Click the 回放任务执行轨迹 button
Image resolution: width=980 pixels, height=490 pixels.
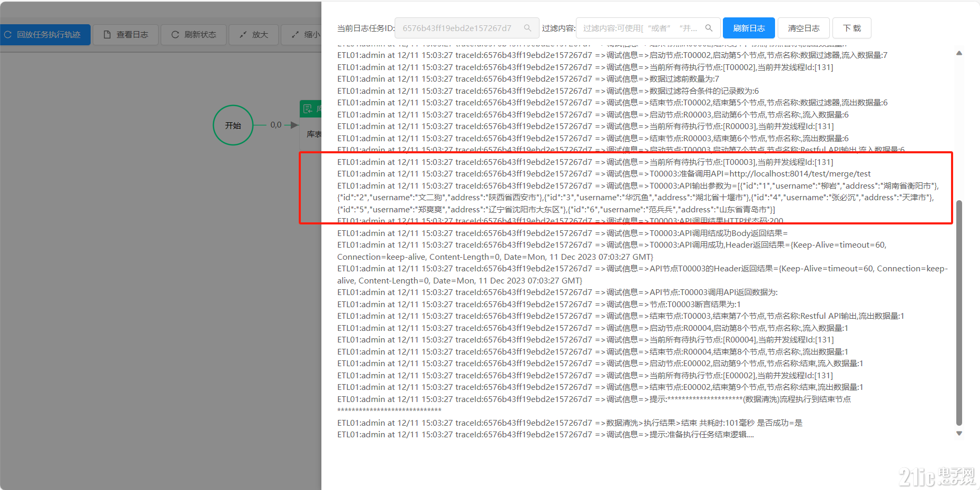coord(45,35)
